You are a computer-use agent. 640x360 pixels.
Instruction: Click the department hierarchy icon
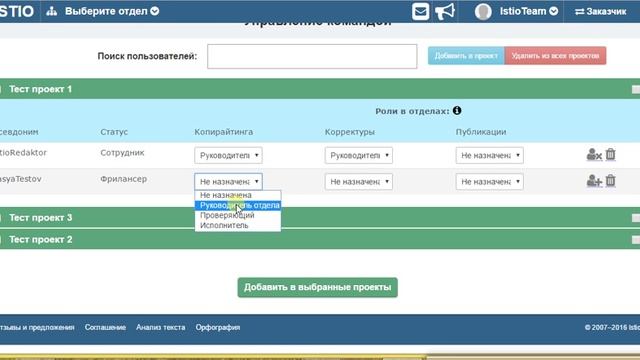(x=51, y=11)
